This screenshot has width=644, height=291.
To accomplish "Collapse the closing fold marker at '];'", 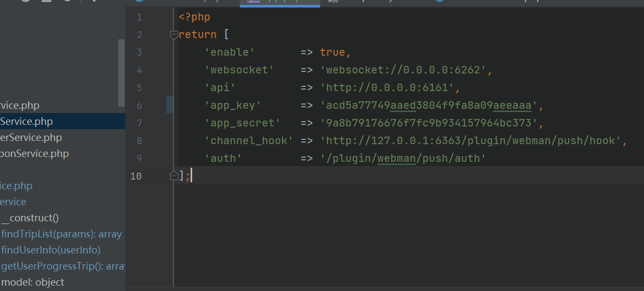I will [x=173, y=175].
